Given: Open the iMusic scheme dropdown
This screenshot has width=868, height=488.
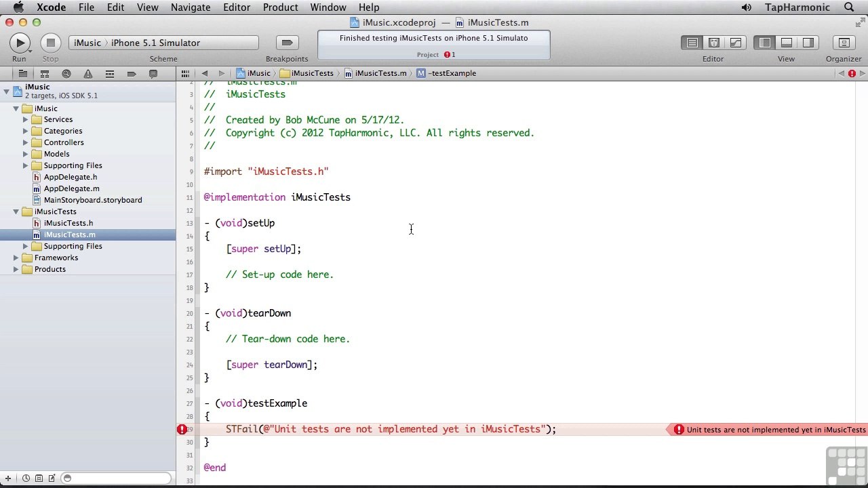Looking at the screenshot, I should (87, 43).
